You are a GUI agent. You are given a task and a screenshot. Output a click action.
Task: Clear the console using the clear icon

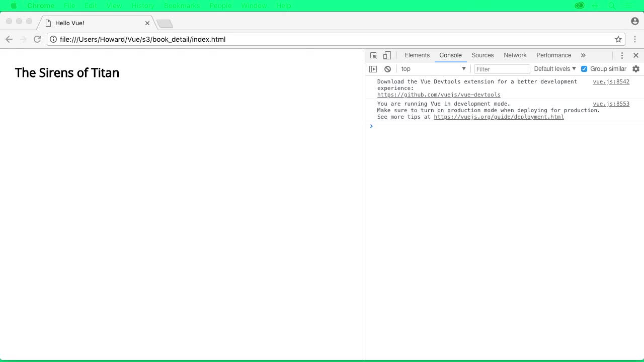tap(387, 69)
